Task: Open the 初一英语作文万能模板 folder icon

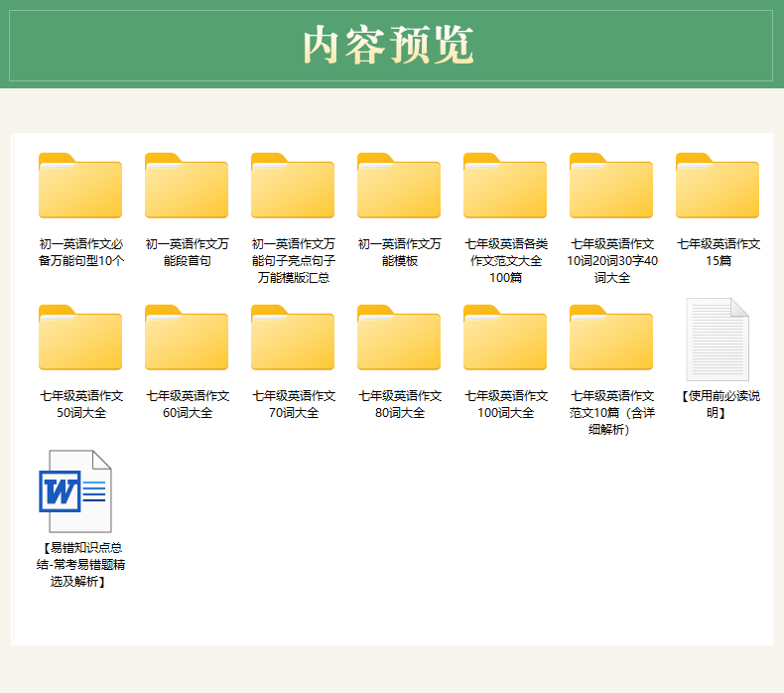Action: [399, 186]
